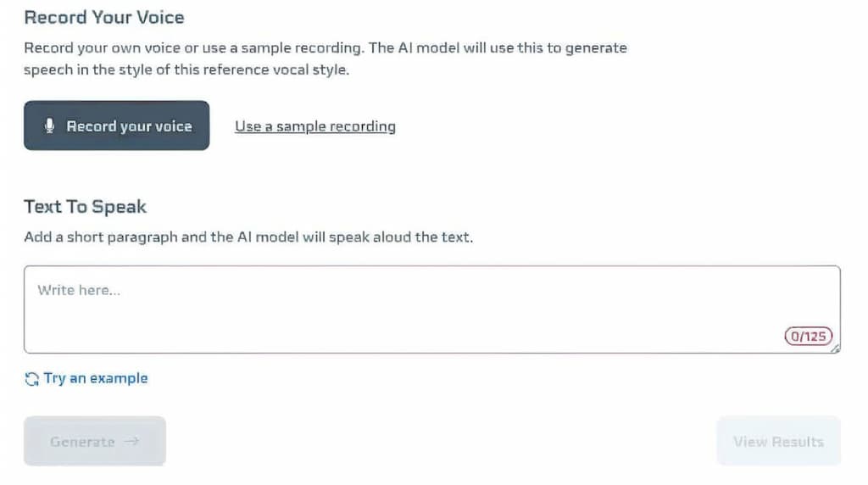Click the line 'speech in the style of this reference'
868x485 pixels.
coord(186,70)
